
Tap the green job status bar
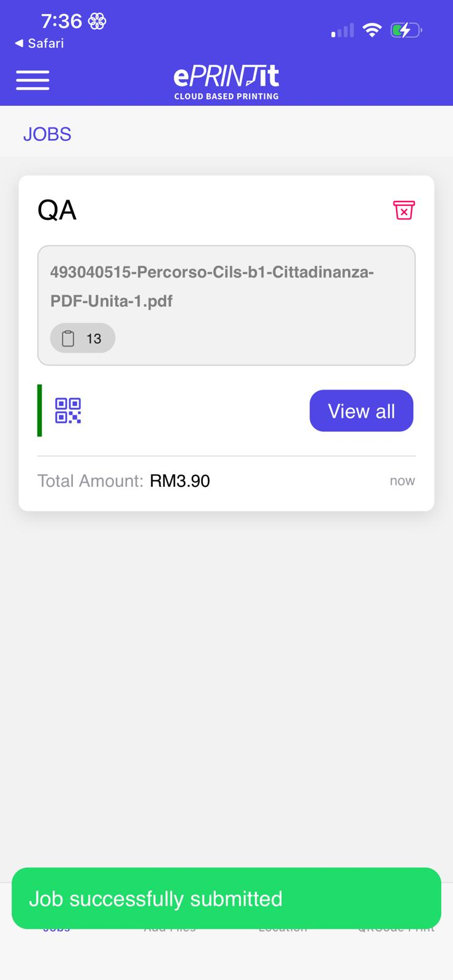(40, 410)
